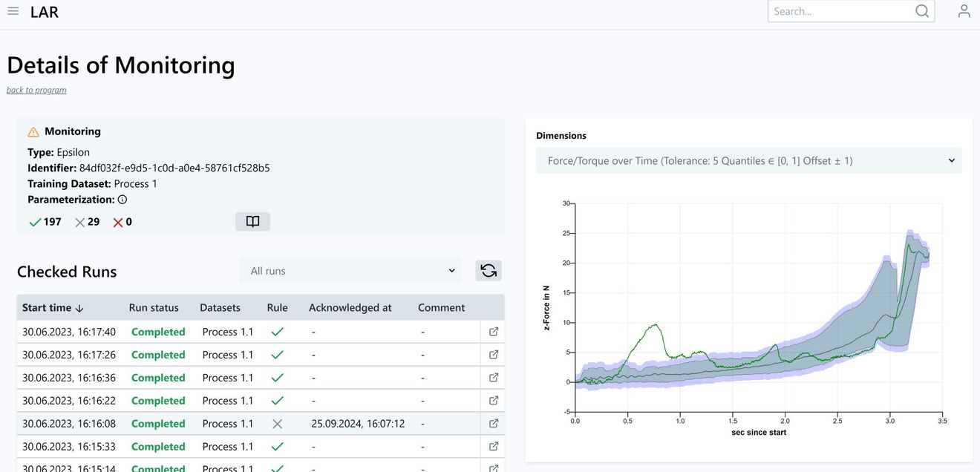Select row starting 30.06.2023, 16:16:08
Image resolution: width=980 pixels, height=472 pixels.
click(261, 424)
